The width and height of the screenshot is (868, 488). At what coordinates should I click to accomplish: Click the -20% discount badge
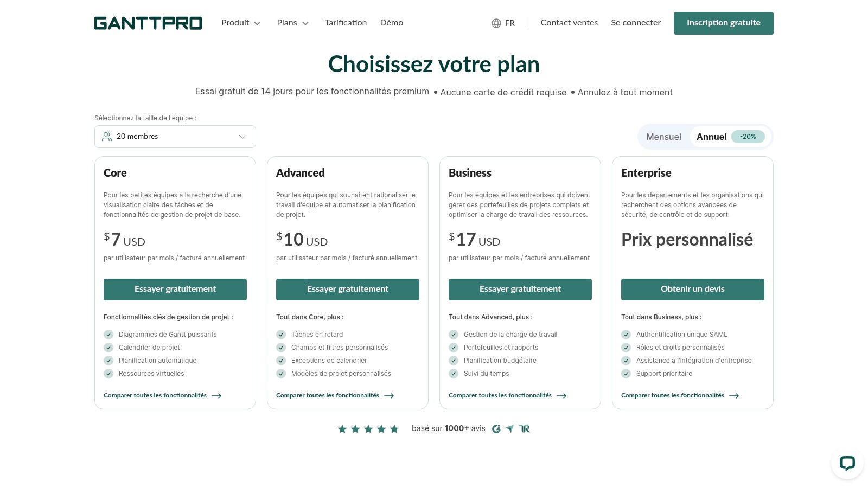[x=748, y=137]
